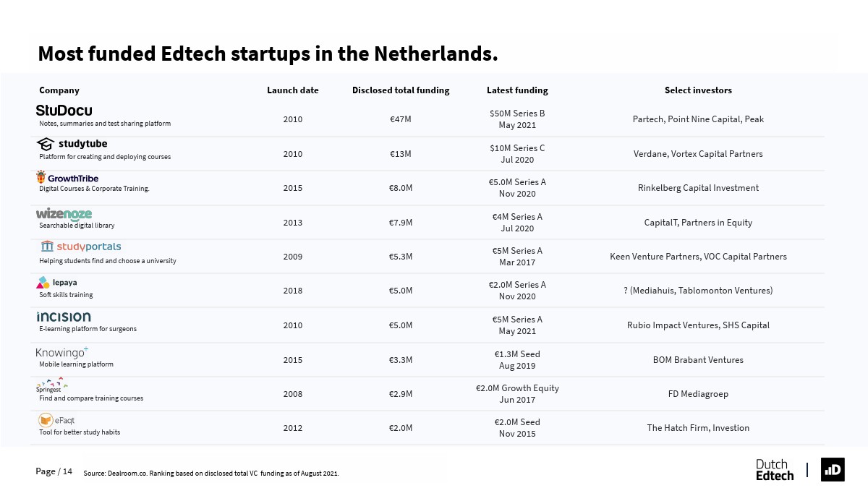Click the slide title about Edtech startups
This screenshot has width=868, height=488.
(268, 53)
